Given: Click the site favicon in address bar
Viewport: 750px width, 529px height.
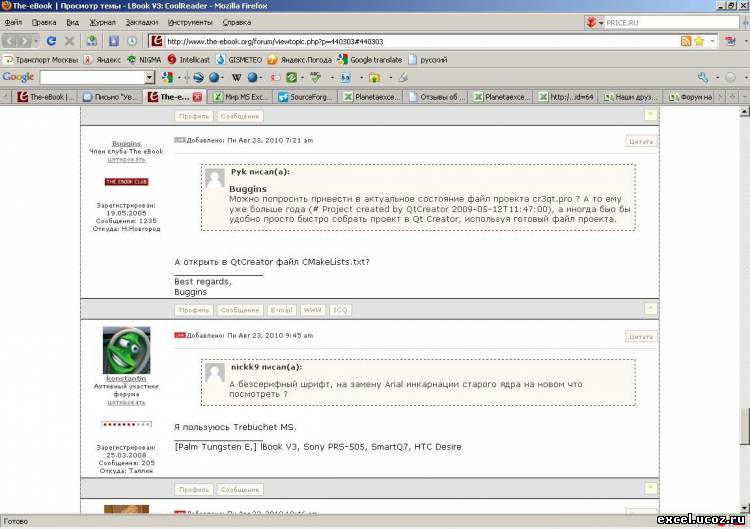Looking at the screenshot, I should [x=156, y=41].
